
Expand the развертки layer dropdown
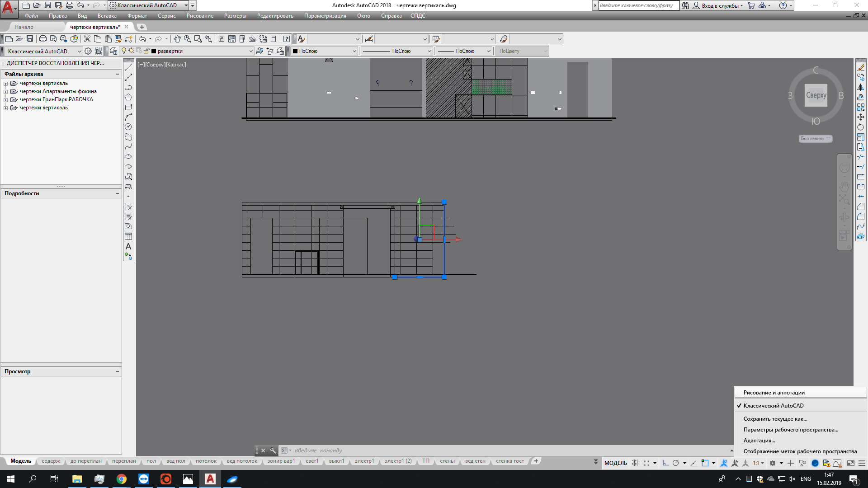pyautogui.click(x=251, y=51)
